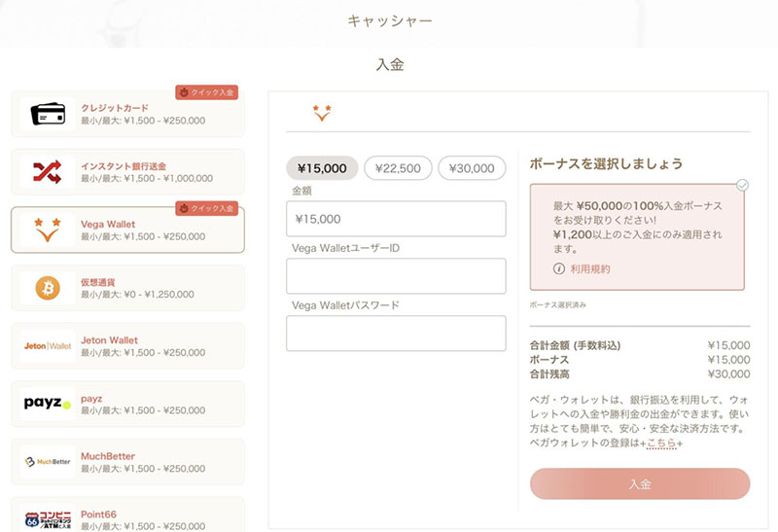The width and height of the screenshot is (778, 532).
Task: Click the MuchBetter logo
Action: point(48,462)
